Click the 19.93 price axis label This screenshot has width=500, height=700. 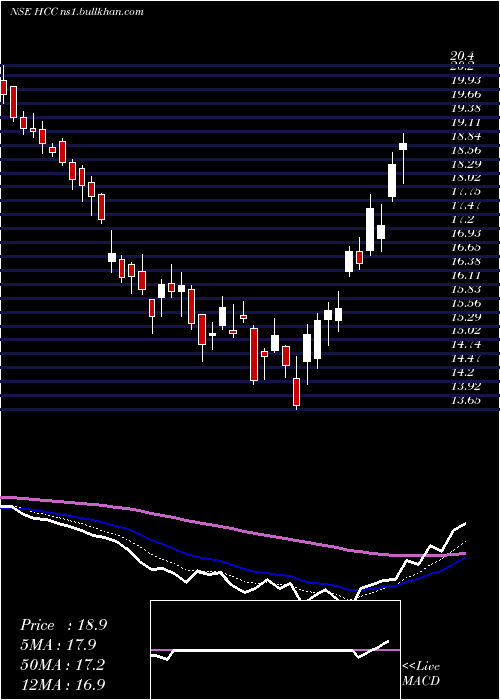[x=466, y=80]
